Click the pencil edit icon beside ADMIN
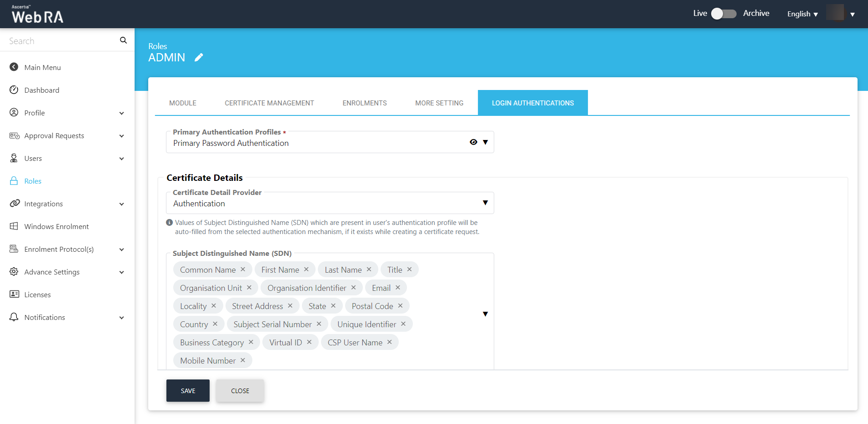 (x=199, y=57)
